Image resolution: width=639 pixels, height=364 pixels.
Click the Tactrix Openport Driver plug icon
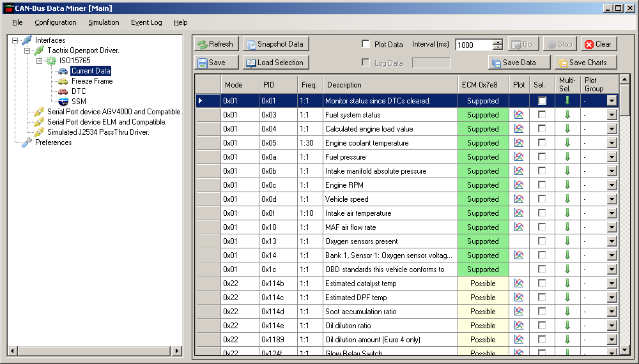coord(39,50)
